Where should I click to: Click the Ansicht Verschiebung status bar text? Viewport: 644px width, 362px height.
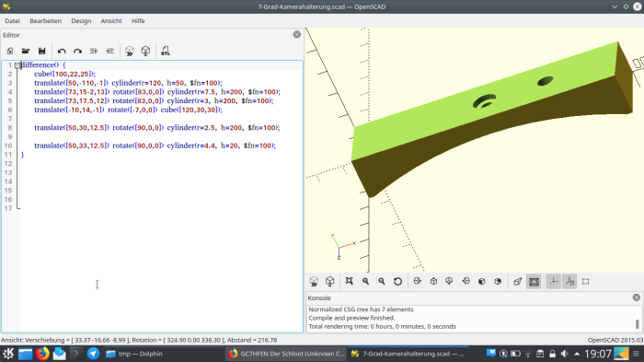click(139, 340)
